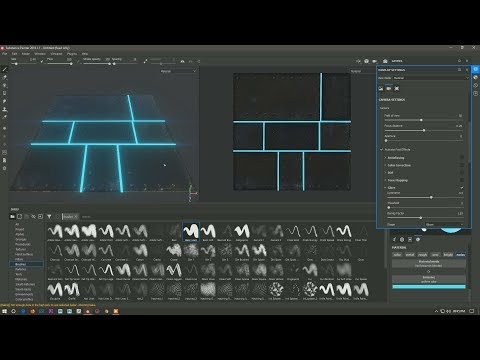Image resolution: width=480 pixels, height=360 pixels.
Task: Open Shader Settings from the right dock
Action: click(x=476, y=77)
